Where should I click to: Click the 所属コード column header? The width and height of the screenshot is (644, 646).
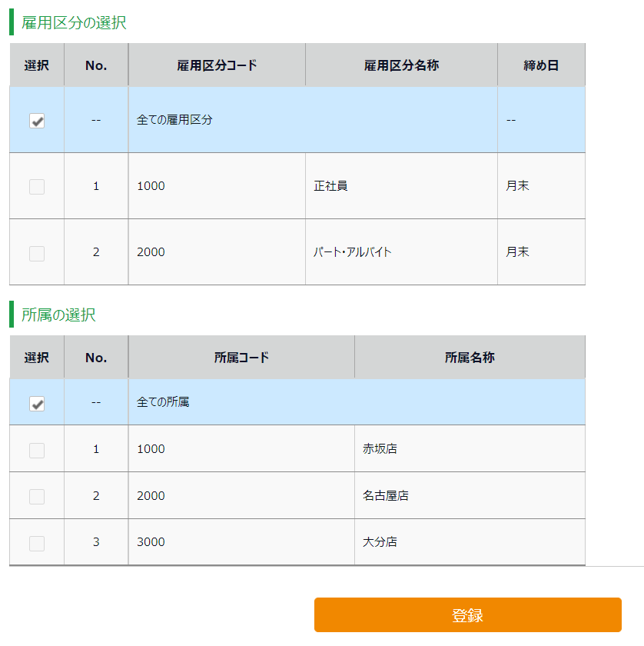241,358
